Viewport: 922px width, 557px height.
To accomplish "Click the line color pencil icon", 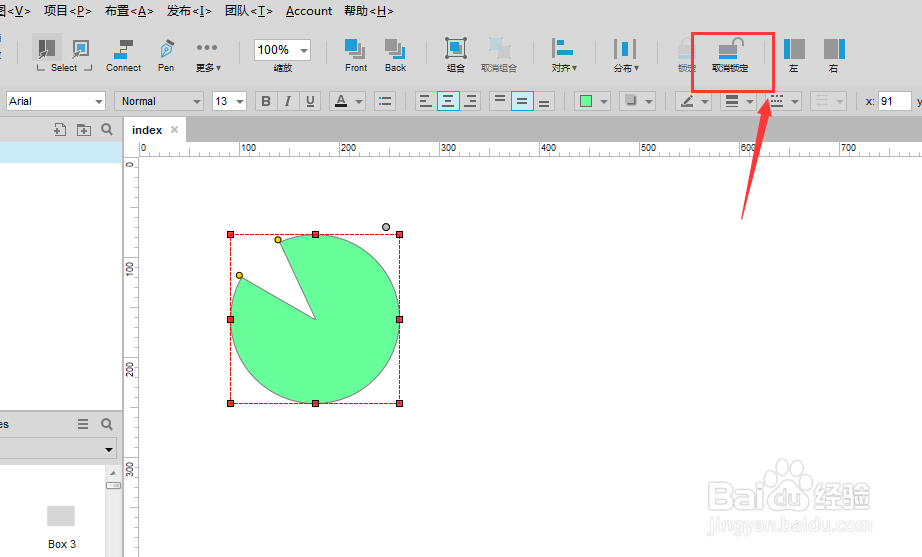I will coord(687,101).
